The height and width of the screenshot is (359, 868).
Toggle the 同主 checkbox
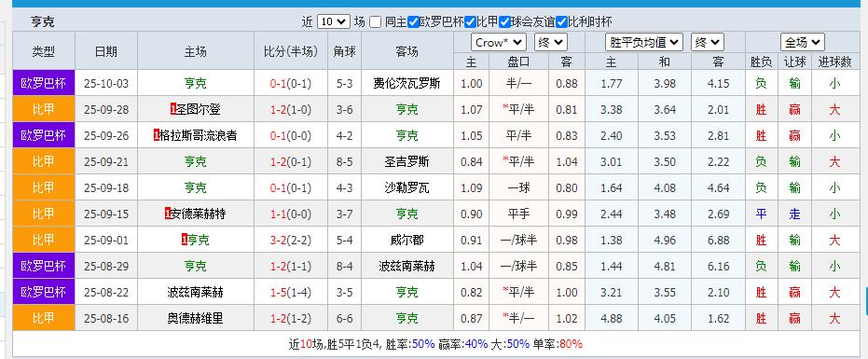376,22
